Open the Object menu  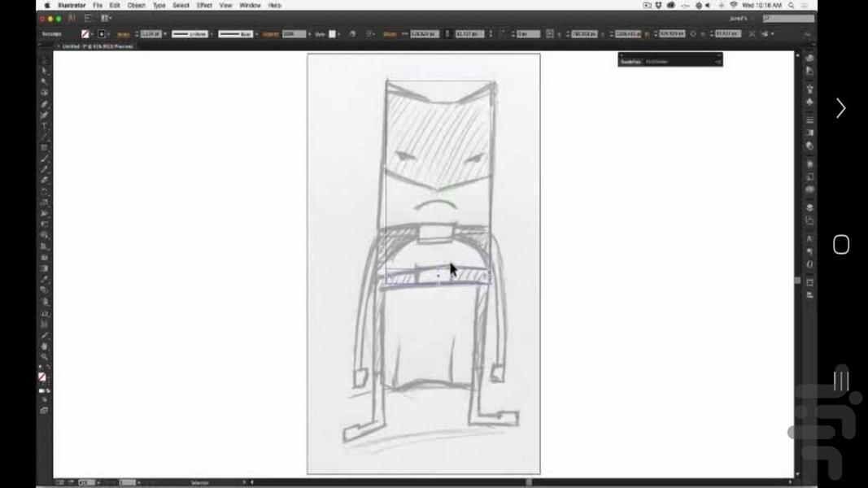coord(136,6)
